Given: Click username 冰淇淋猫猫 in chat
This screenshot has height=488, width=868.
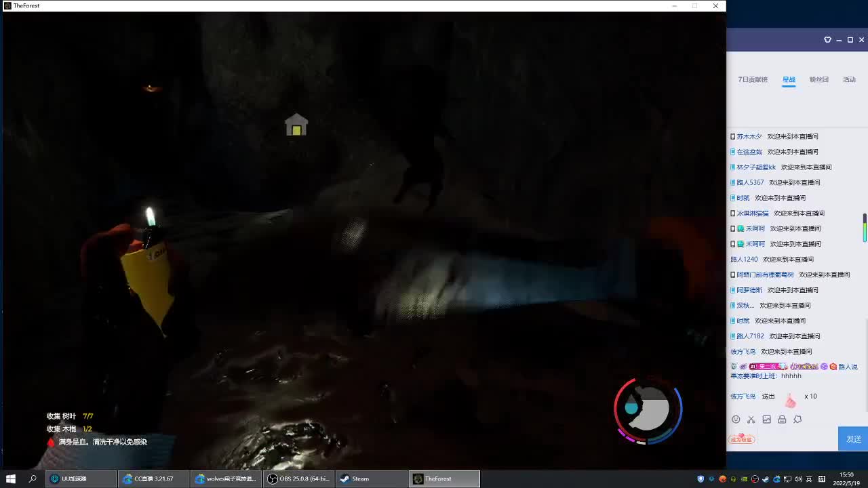Looking at the screenshot, I should 753,213.
